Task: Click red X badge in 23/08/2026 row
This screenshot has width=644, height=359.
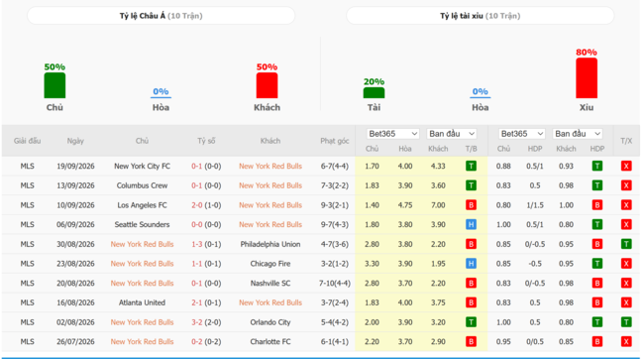Action: [626, 264]
